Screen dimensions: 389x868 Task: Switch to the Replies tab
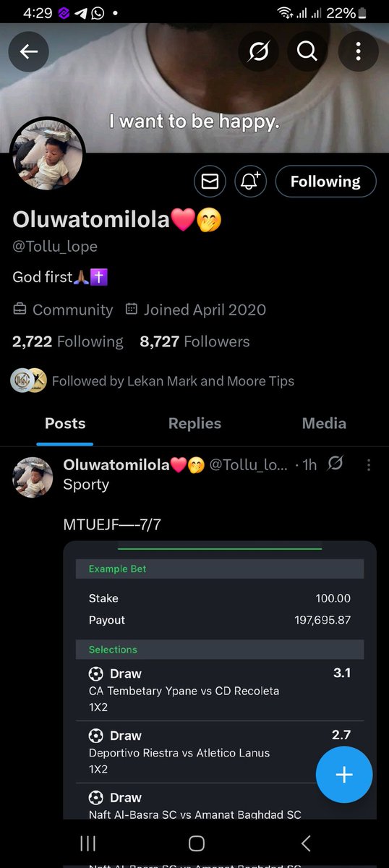tap(194, 424)
